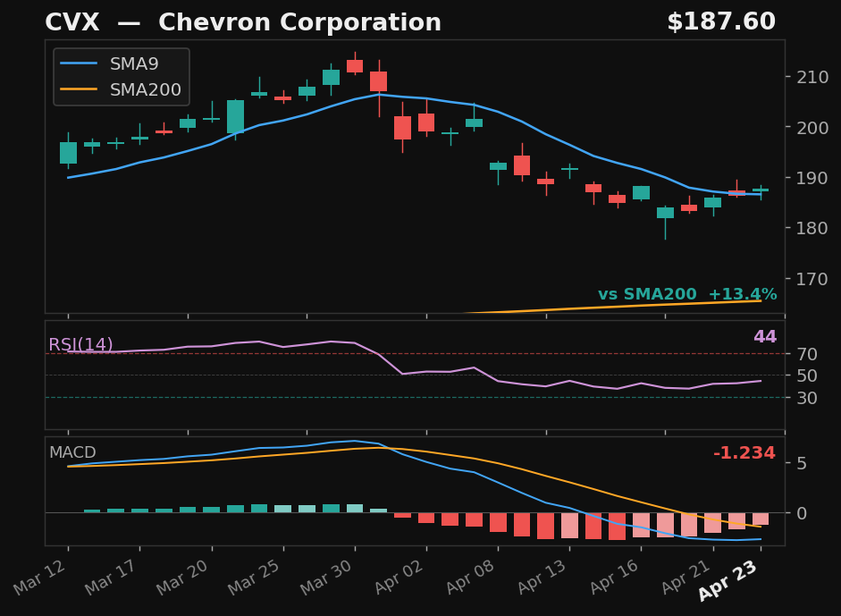The image size is (841, 616).
Task: Click the Mar 30 peak candlestick
Action: [x=356, y=67]
